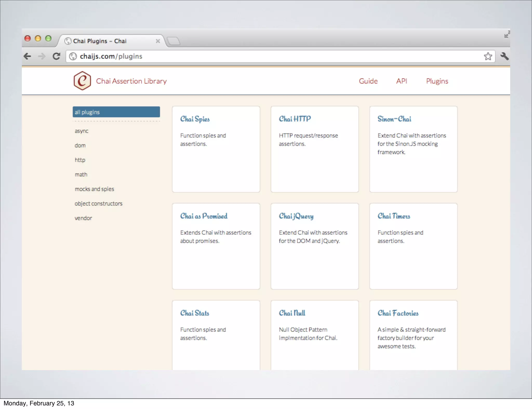Open the Guide navigation link
Image resolution: width=532 pixels, height=409 pixels.
pyautogui.click(x=368, y=81)
